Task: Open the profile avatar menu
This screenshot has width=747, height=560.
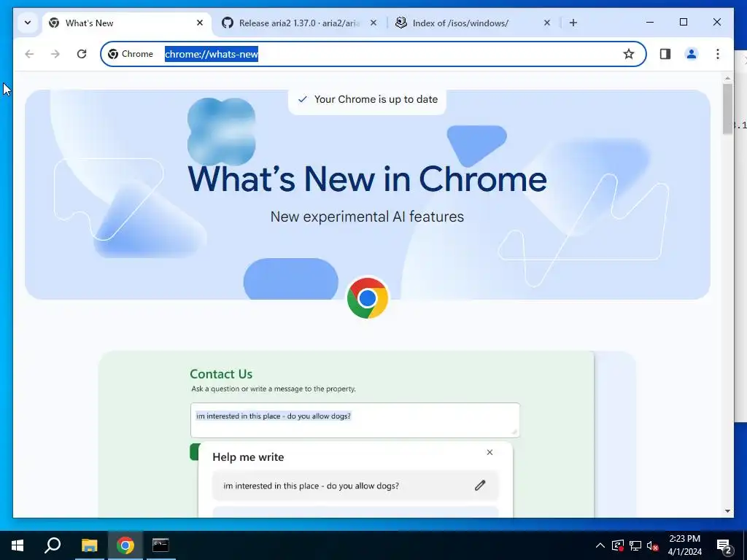Action: point(692,54)
